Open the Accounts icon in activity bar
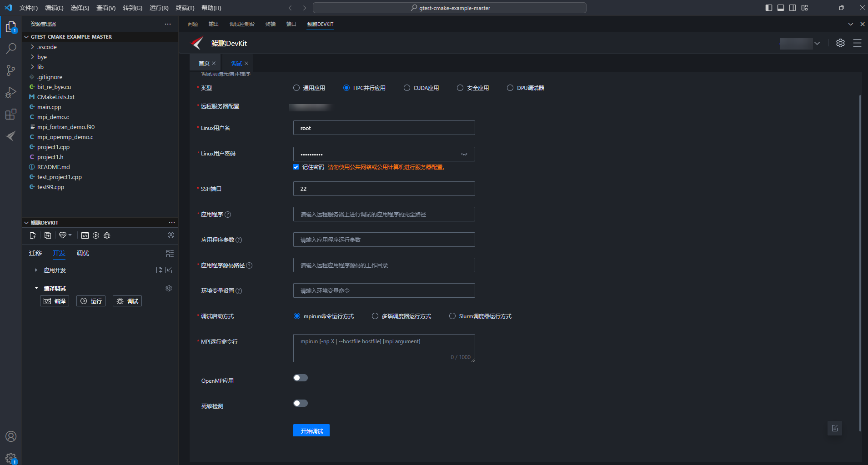Screen dimensions: 868x465 point(11,436)
